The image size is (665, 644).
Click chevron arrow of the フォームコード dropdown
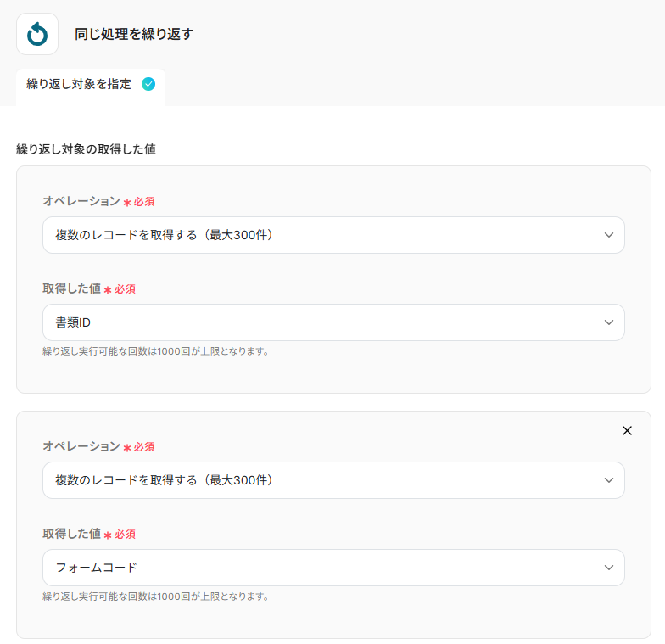click(609, 568)
